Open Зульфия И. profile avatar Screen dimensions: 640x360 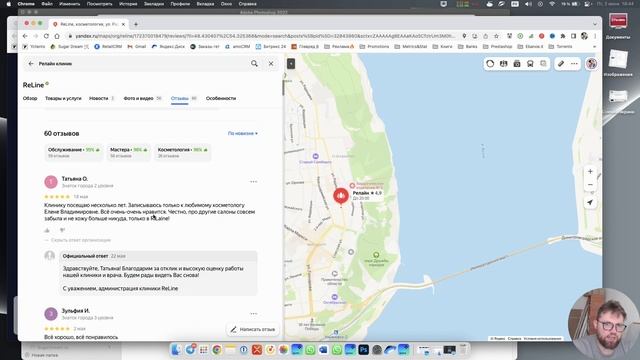click(51, 313)
